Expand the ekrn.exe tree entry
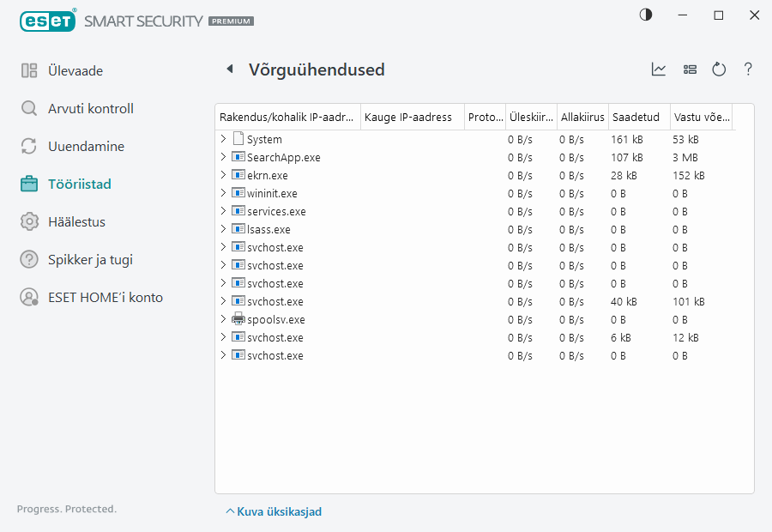The width and height of the screenshot is (772, 532). [x=223, y=175]
